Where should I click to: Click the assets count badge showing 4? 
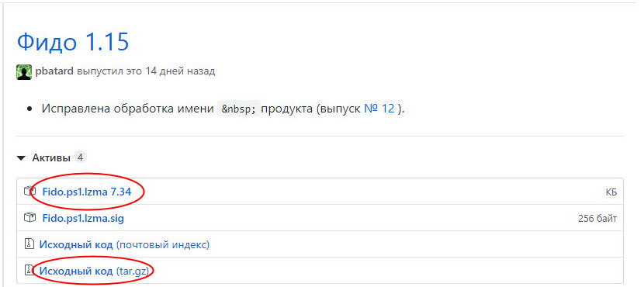tap(81, 157)
